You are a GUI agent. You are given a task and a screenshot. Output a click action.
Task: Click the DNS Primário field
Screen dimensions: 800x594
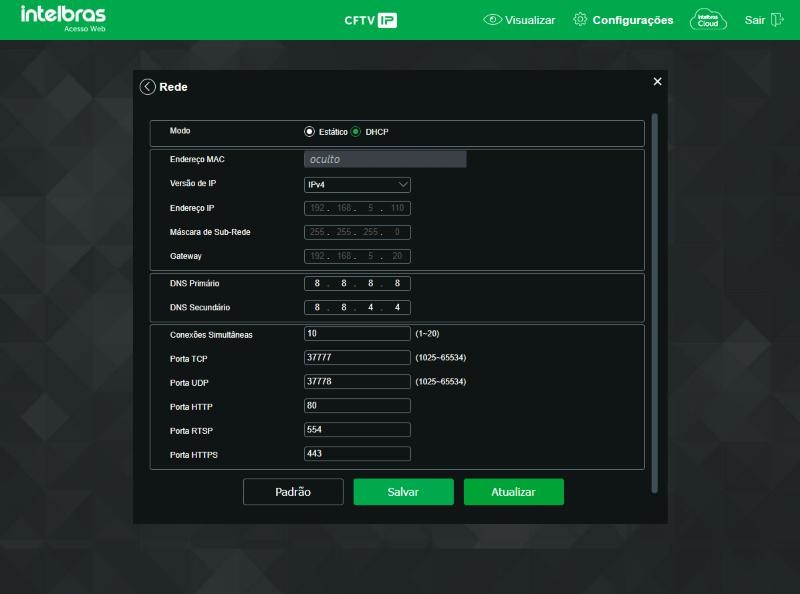(x=357, y=283)
